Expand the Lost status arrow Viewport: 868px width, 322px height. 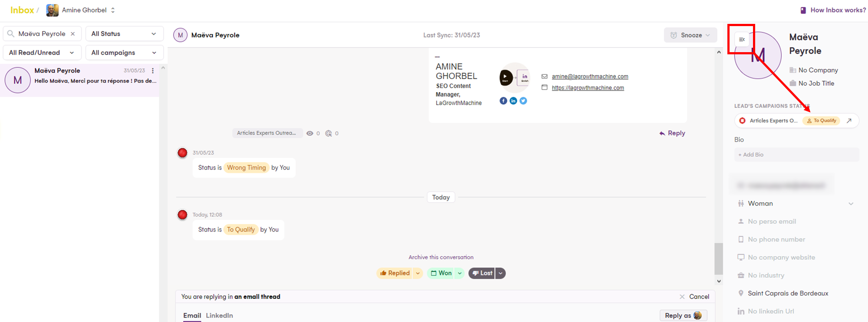pyautogui.click(x=500, y=273)
